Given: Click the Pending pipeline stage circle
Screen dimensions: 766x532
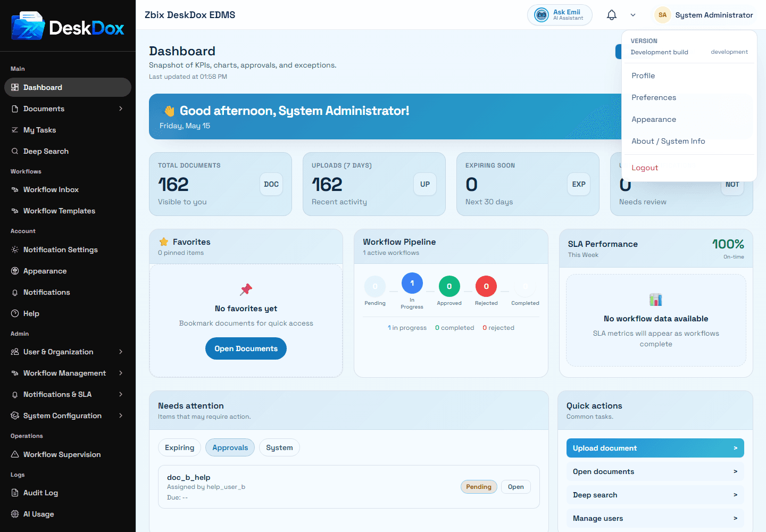Looking at the screenshot, I should (x=375, y=286).
